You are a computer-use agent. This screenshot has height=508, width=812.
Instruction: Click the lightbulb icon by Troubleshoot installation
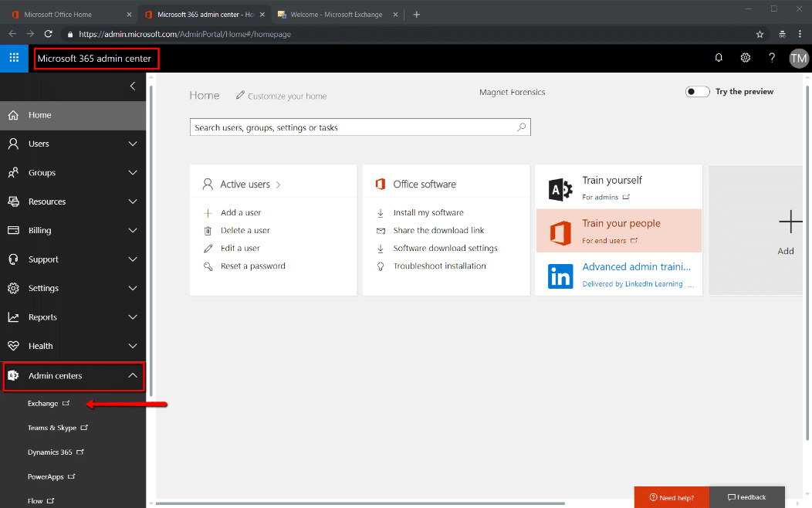click(x=381, y=266)
